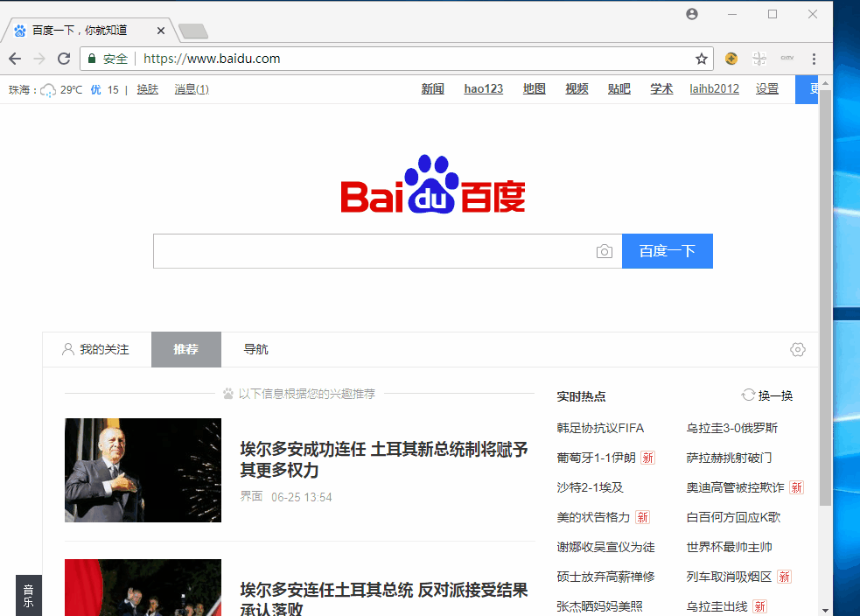Open hot topic 世界杯最帅主帅
The width and height of the screenshot is (860, 616).
click(729, 547)
